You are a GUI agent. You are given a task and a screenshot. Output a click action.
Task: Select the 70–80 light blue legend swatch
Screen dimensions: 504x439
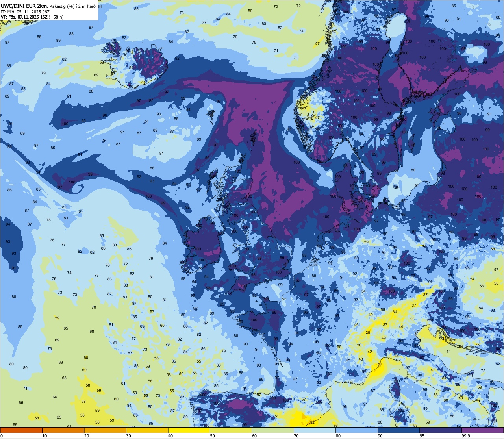(x=315, y=430)
